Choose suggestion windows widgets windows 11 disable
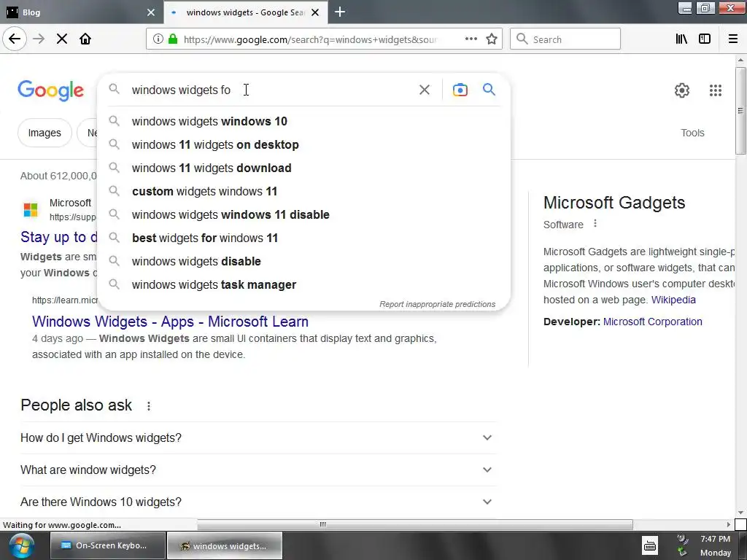Image resolution: width=747 pixels, height=560 pixels. 303,215
